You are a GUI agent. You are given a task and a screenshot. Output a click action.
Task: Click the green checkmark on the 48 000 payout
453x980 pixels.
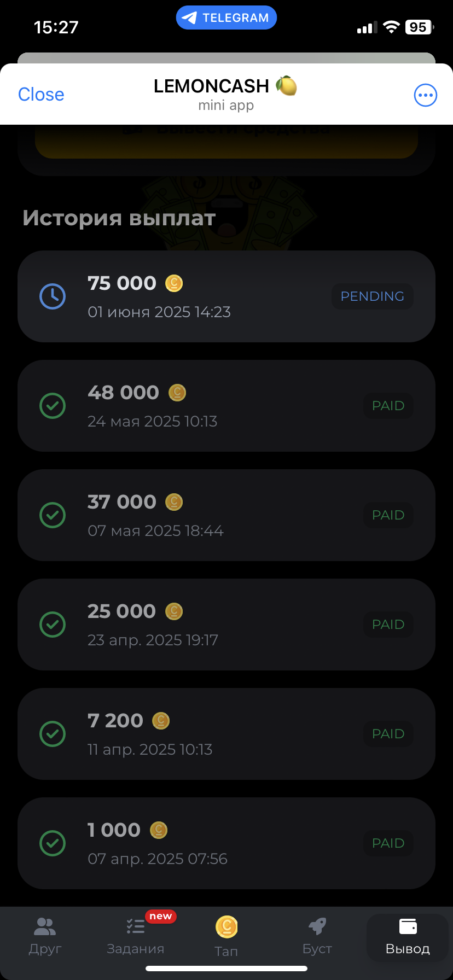click(53, 406)
